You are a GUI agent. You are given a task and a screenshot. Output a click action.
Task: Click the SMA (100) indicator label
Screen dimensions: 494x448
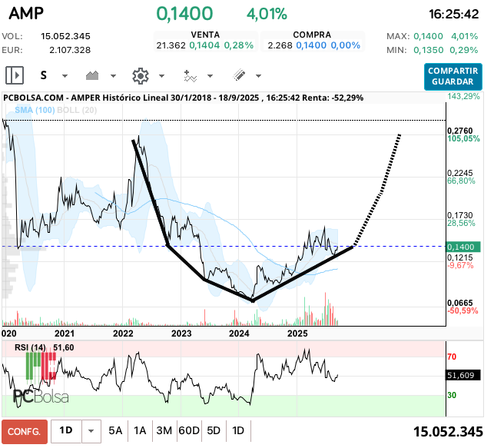(35, 110)
